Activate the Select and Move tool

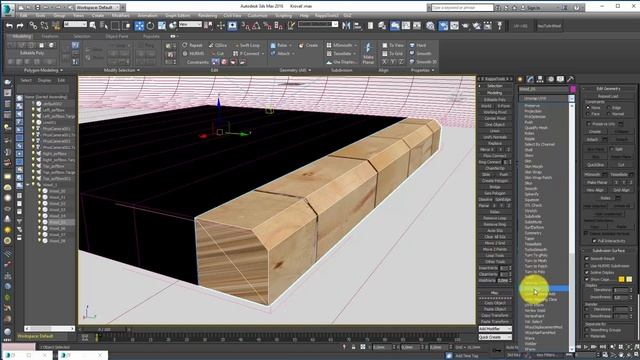(x=139, y=26)
